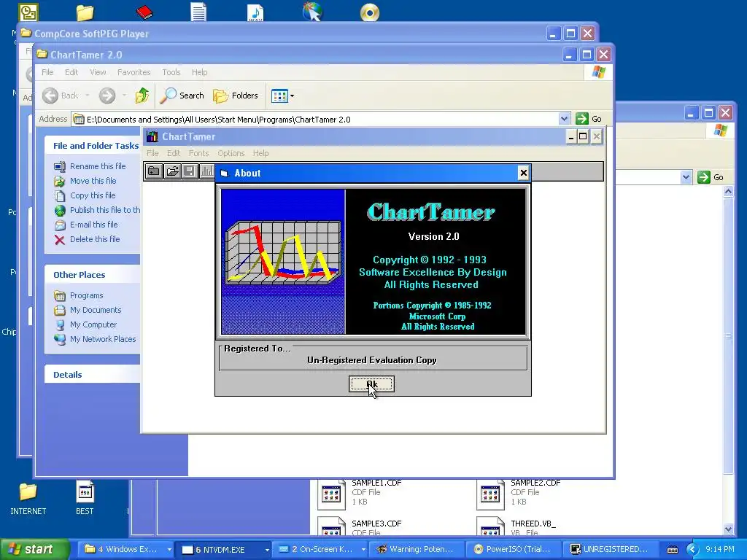Open the File menu in ChartTamer app
Screen dimensions: 747x560
tap(152, 153)
